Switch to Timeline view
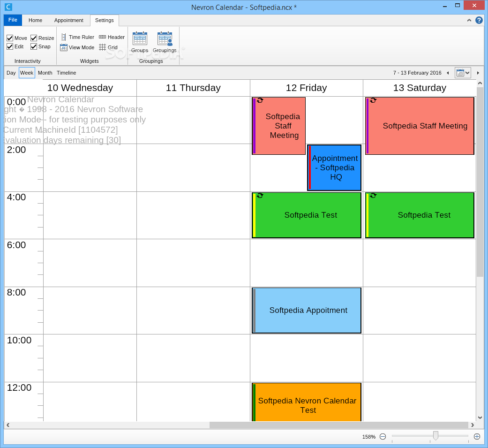 (x=66, y=73)
